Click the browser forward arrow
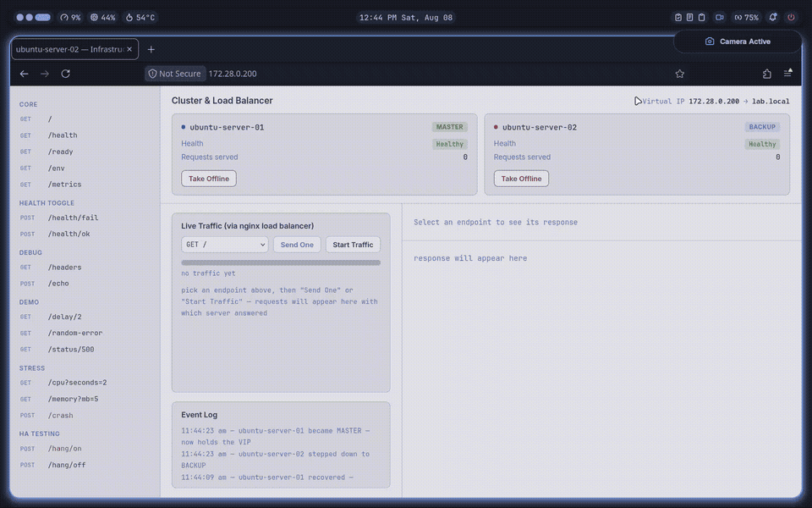The image size is (812, 508). pyautogui.click(x=45, y=74)
